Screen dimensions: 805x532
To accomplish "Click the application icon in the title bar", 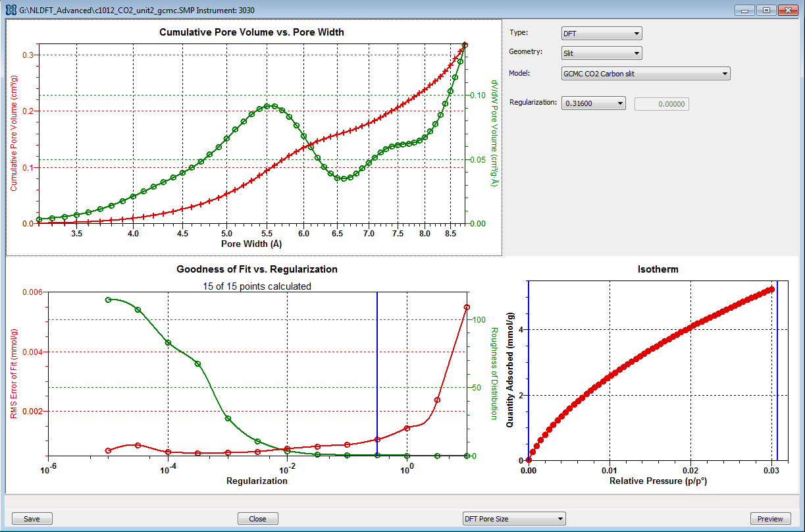I will tap(10, 10).
